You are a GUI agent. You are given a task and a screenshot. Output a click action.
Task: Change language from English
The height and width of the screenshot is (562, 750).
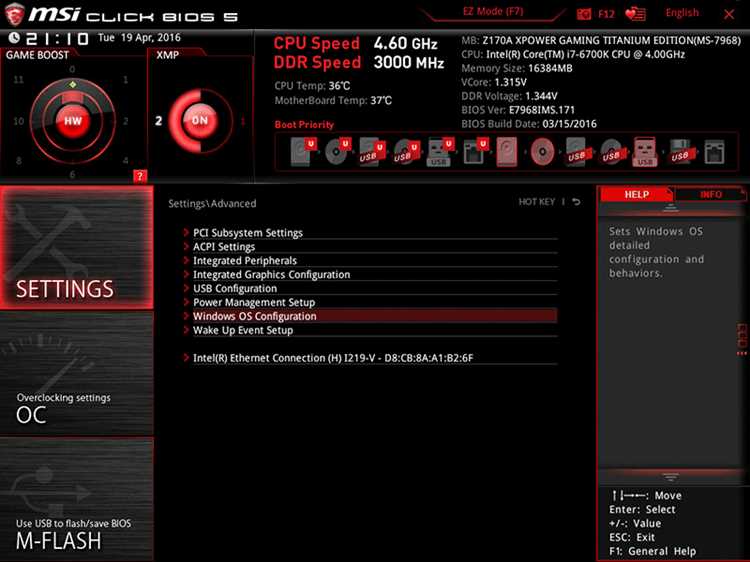tap(682, 13)
